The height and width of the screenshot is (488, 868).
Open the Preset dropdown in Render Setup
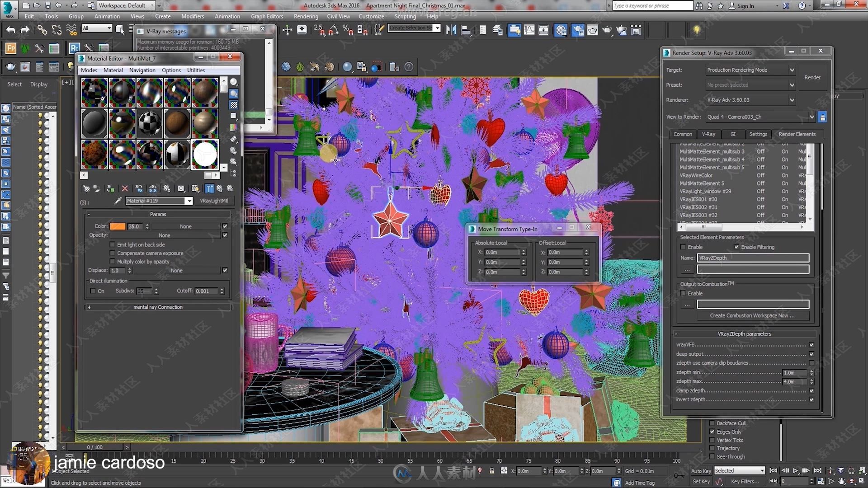750,85
